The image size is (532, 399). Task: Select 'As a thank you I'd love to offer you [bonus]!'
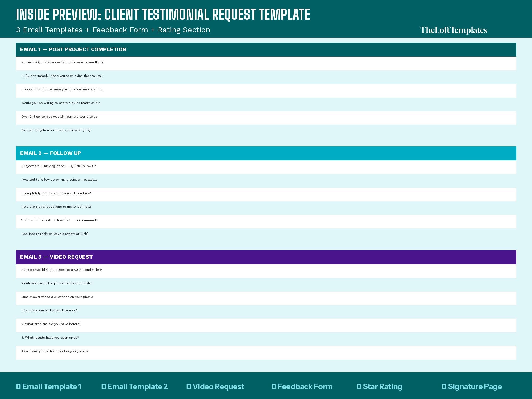coord(55,351)
